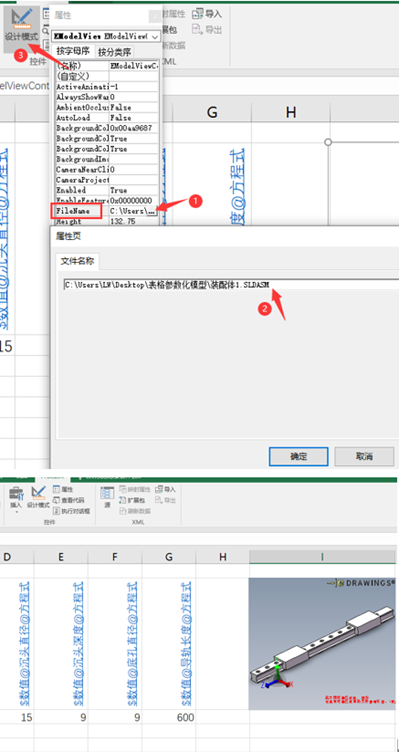Select the 文件名称 tab in 属性页
Screen dimensions: 399x752
[x=77, y=261]
